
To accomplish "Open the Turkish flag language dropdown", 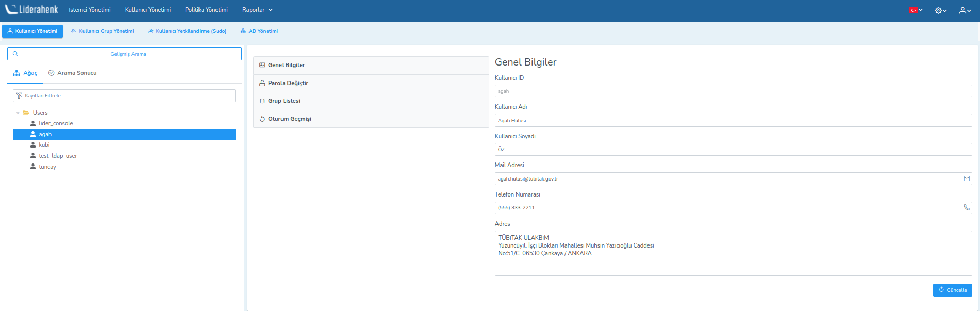I will coord(916,10).
